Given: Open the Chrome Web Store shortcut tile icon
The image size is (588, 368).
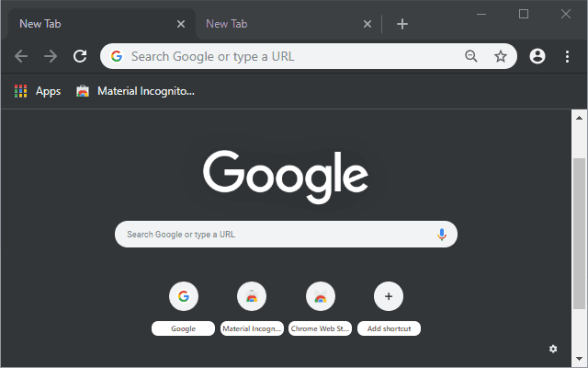Looking at the screenshot, I should [321, 296].
